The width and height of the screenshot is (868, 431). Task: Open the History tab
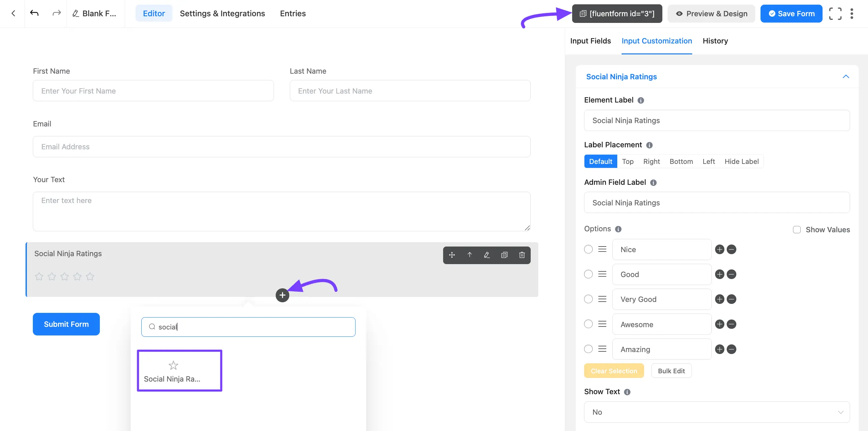click(x=715, y=41)
